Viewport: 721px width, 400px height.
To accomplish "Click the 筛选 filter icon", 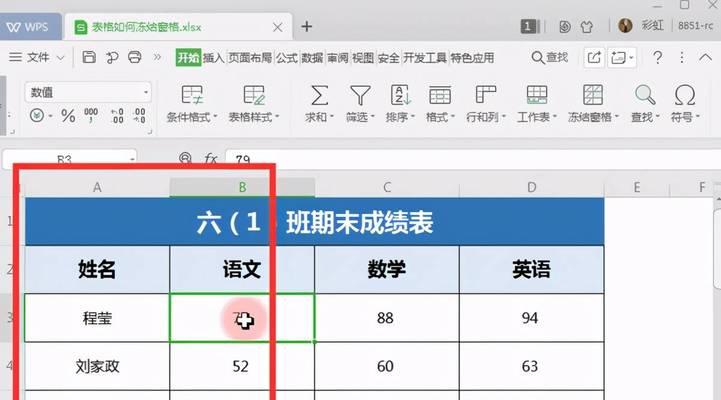I will click(x=360, y=103).
